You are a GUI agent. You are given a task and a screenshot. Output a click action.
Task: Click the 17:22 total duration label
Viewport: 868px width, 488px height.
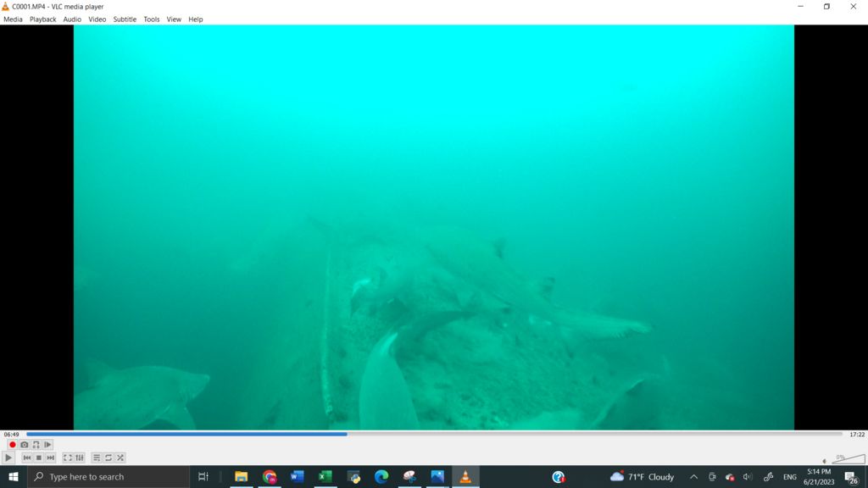tap(857, 435)
